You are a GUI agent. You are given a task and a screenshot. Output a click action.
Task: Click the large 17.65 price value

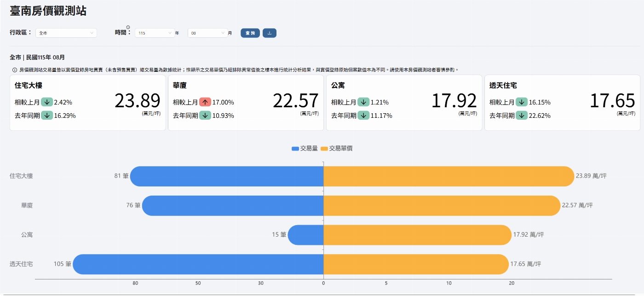pyautogui.click(x=612, y=101)
